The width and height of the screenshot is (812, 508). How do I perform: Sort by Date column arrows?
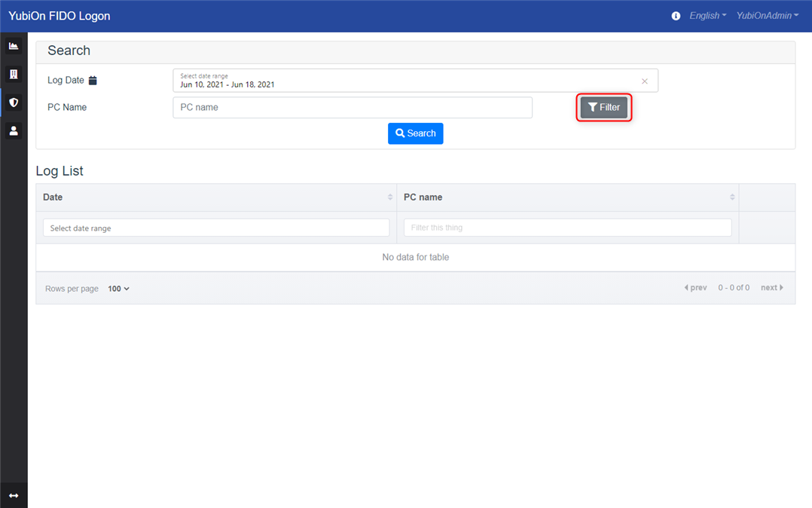click(390, 197)
